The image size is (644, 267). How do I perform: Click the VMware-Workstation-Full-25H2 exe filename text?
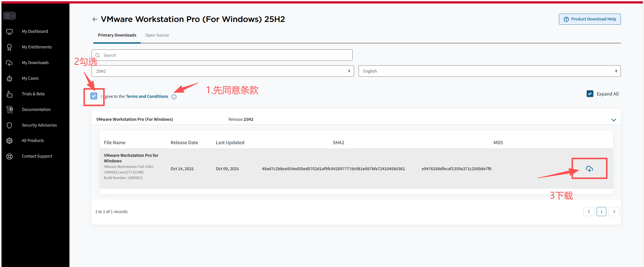(x=129, y=169)
